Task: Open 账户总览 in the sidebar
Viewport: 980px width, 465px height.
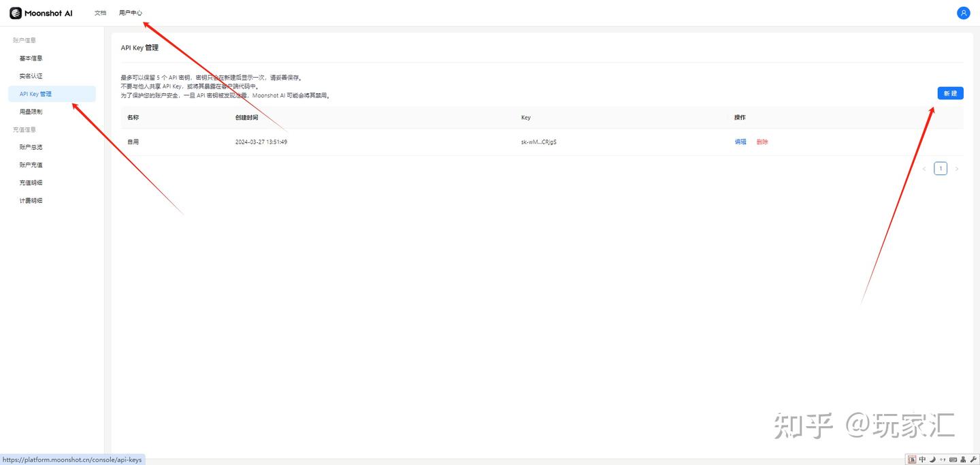Action: [x=52, y=147]
